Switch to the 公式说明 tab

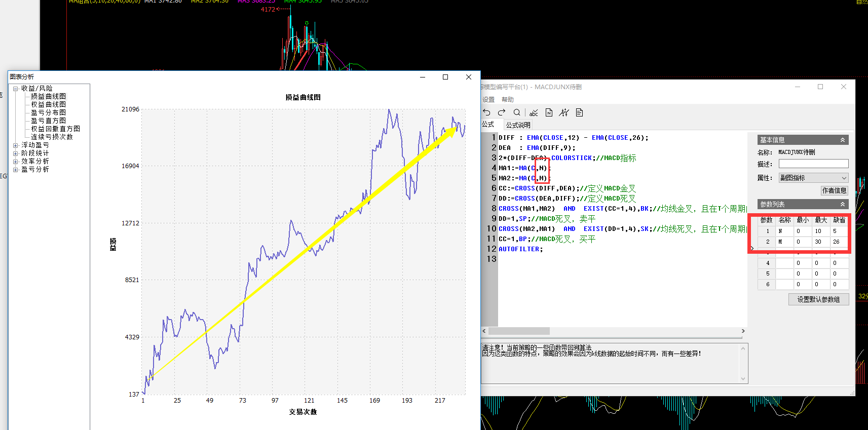(x=518, y=125)
